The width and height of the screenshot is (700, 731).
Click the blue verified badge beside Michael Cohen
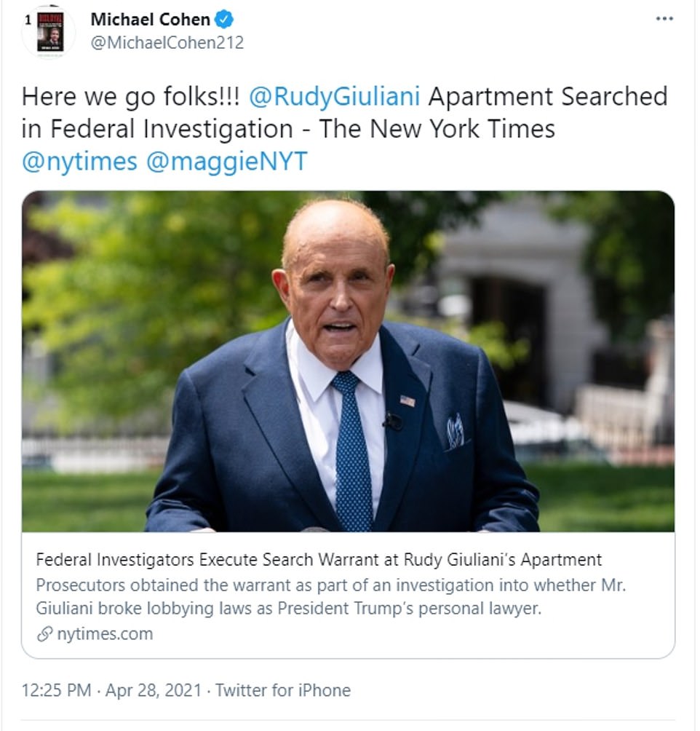coord(225,19)
